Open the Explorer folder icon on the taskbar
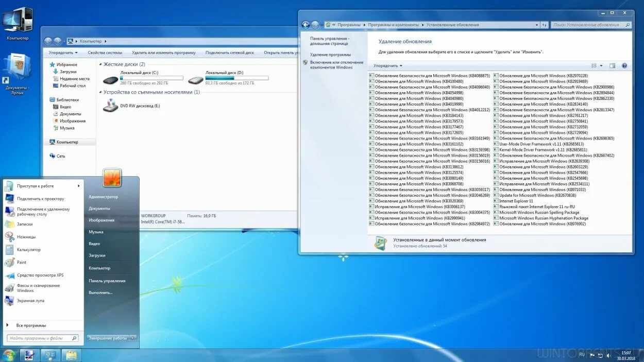Screen dimensions: 644x362 point(71,355)
